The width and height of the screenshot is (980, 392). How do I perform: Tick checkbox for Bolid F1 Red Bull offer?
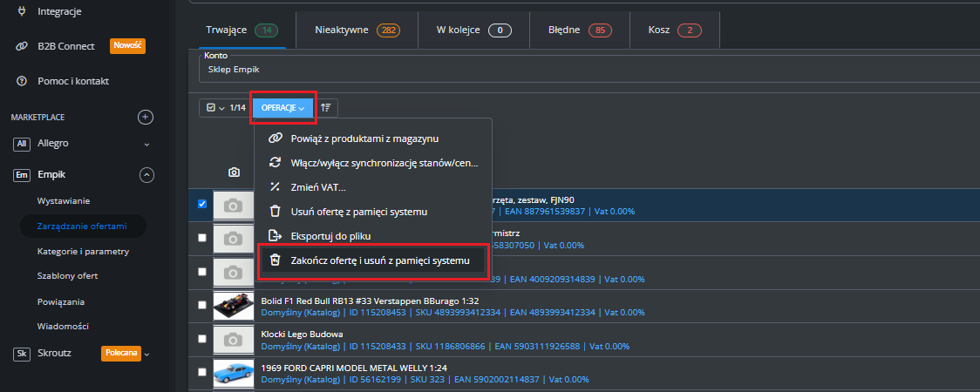(x=202, y=306)
